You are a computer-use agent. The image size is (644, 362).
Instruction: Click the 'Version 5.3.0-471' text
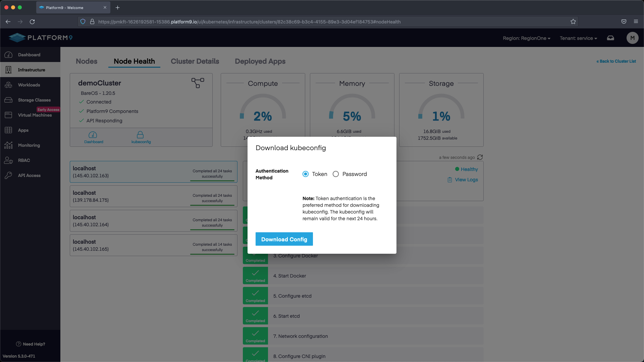(x=19, y=356)
